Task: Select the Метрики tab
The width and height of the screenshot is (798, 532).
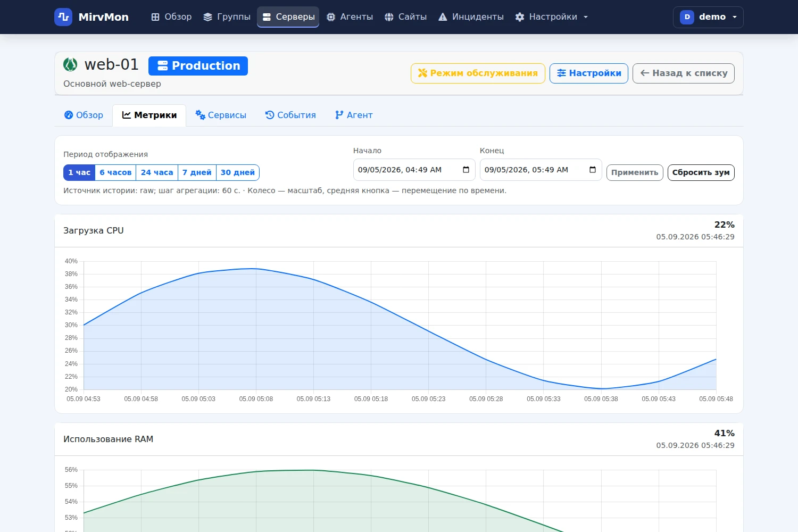Action: pos(149,115)
